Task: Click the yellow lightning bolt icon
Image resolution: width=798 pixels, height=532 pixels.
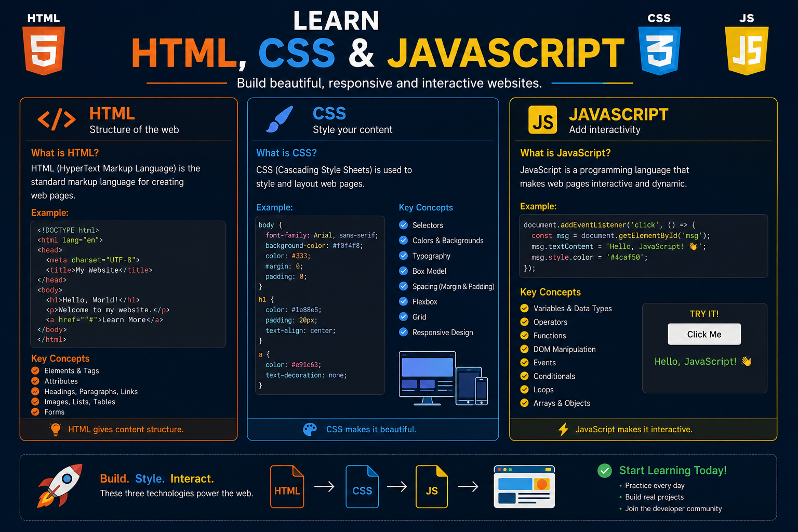Action: [563, 429]
